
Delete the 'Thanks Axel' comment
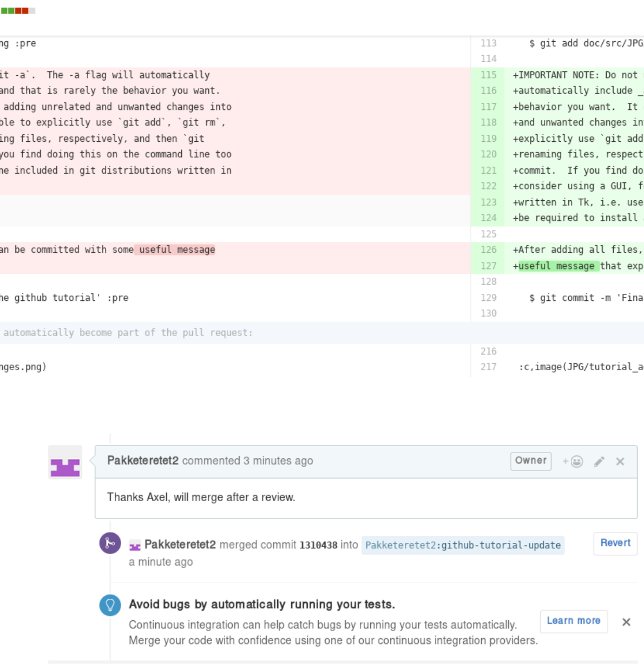620,462
